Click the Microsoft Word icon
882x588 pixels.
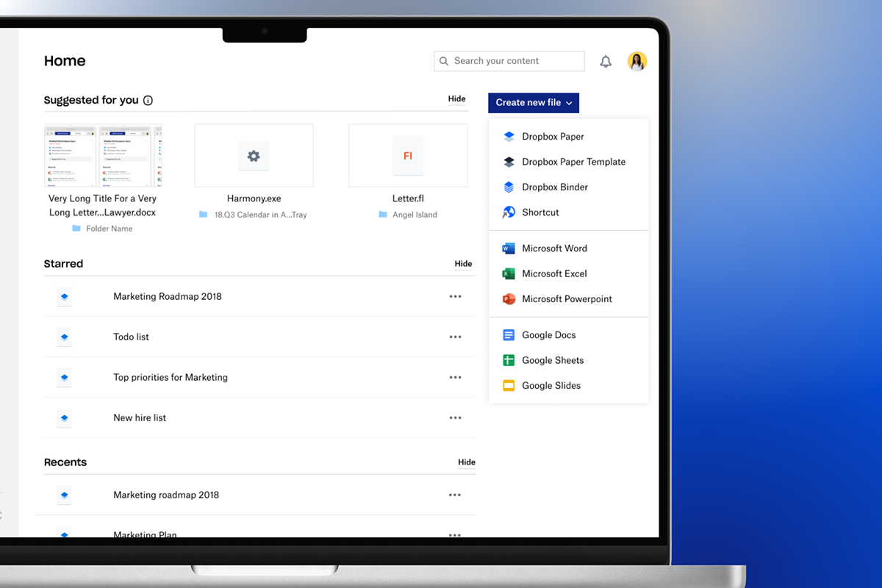click(509, 248)
